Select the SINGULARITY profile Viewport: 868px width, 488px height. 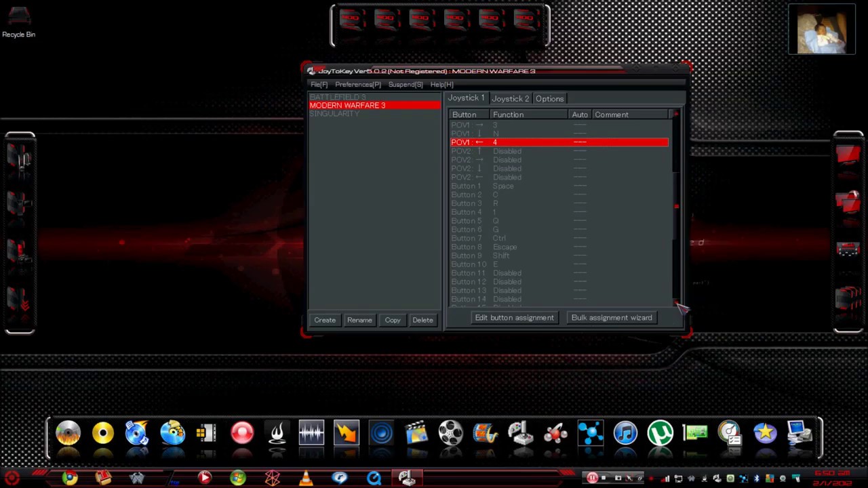click(374, 114)
